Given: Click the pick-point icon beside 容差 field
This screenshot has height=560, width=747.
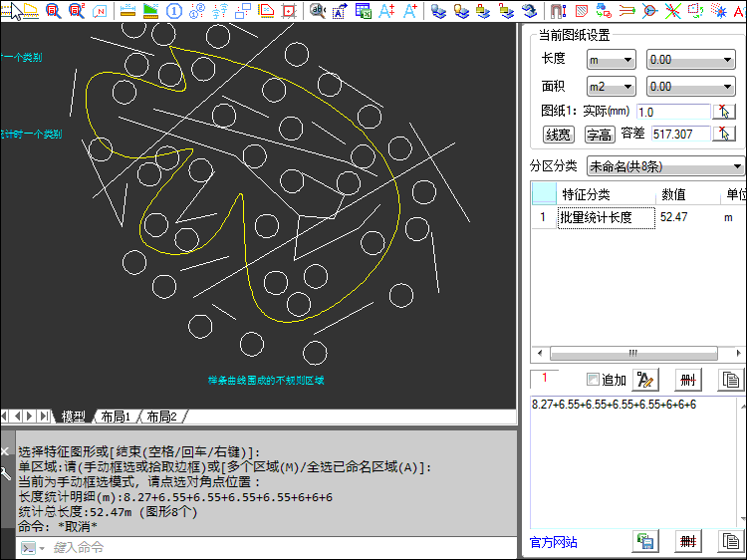Looking at the screenshot, I should pos(725,134).
